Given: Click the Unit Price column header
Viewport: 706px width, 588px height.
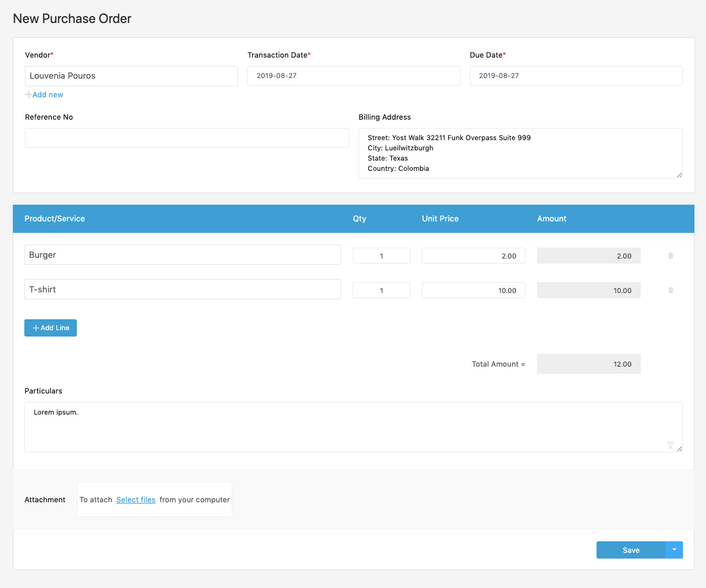Looking at the screenshot, I should point(440,219).
